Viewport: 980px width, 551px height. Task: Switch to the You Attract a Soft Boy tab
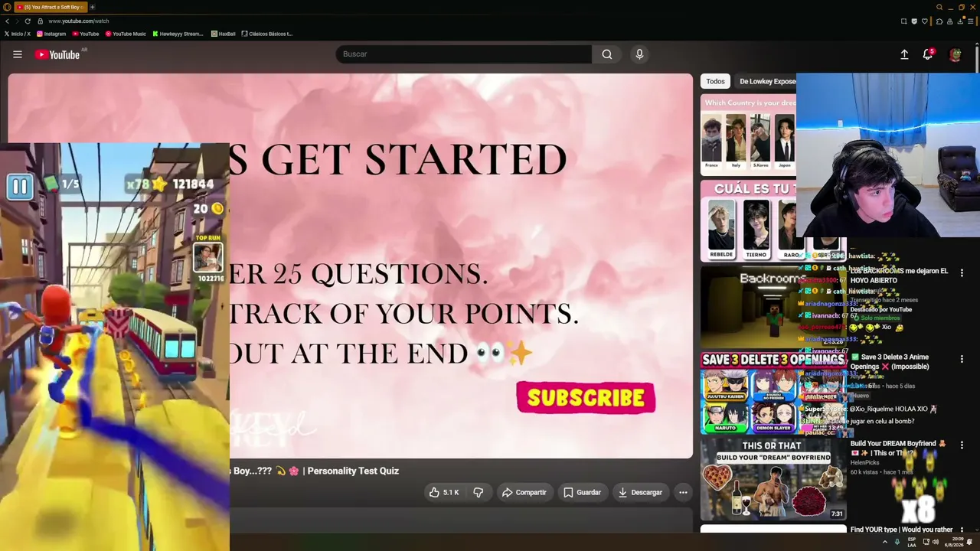(x=50, y=7)
